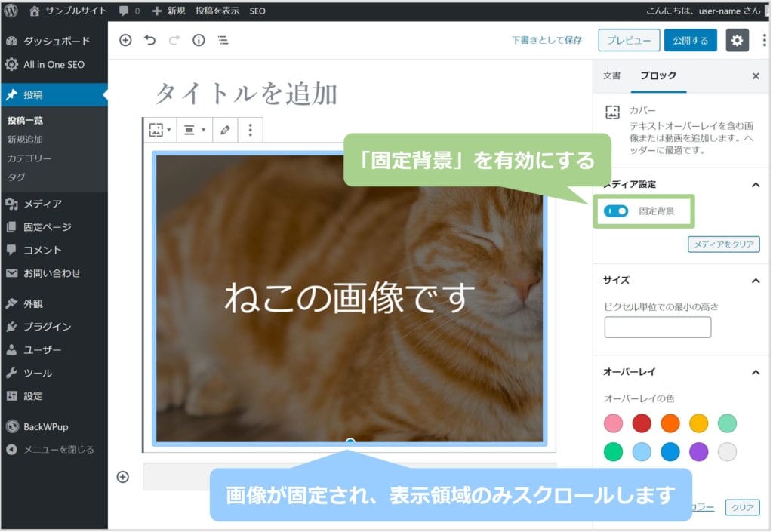Click the add block plus icon in top toolbar
This screenshot has width=773, height=532.
pos(125,41)
